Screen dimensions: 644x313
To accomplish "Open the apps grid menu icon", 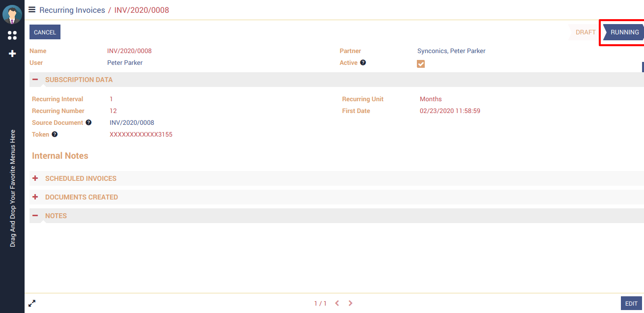I will tap(12, 35).
